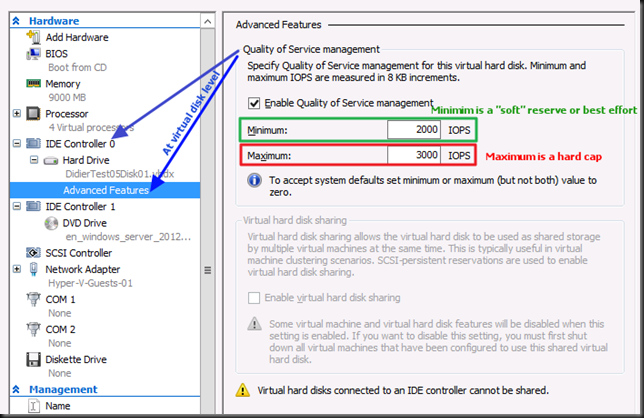The height and width of the screenshot is (418, 644).
Task: Click the COM 2 port icon
Action: tap(33, 329)
